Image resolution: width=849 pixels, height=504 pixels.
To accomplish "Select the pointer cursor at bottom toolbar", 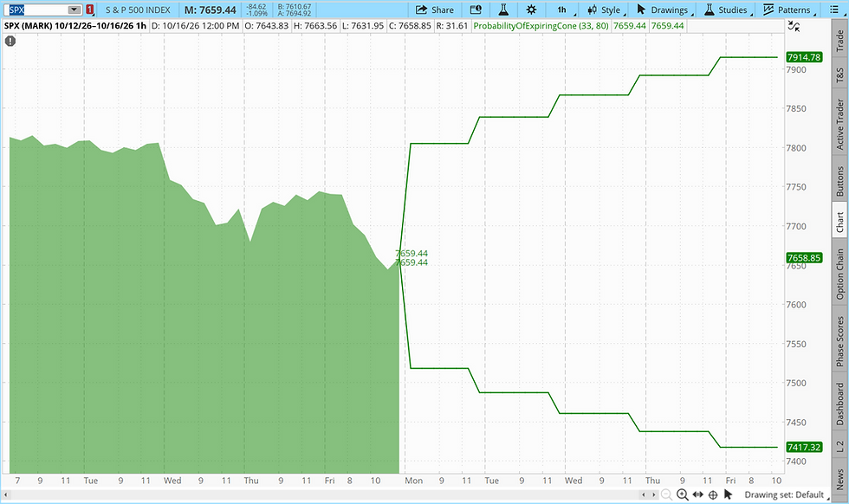I will 728,494.
